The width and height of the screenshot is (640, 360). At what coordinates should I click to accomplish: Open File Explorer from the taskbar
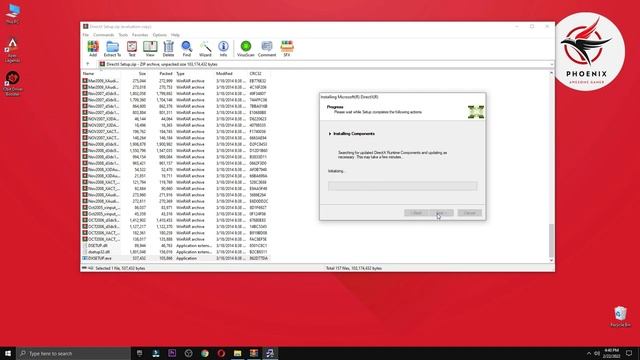click(x=237, y=353)
